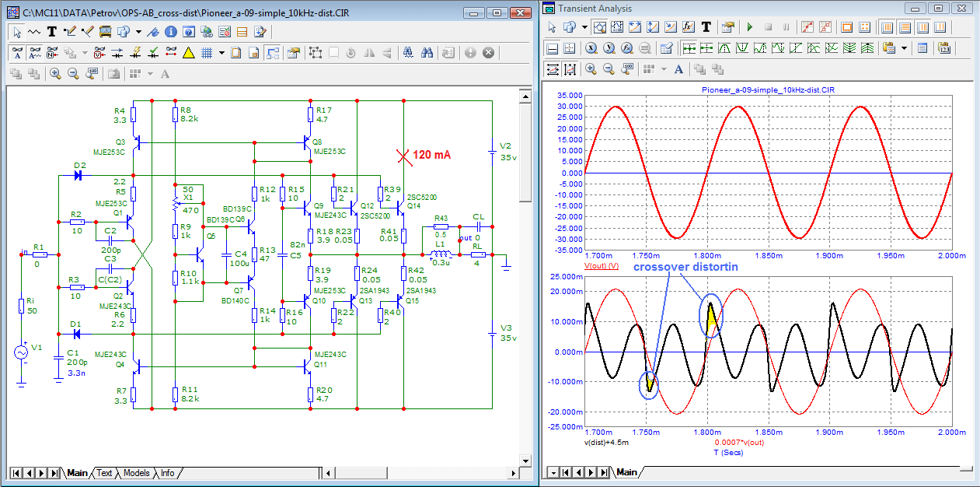This screenshot has width=980, height=487.
Task: Click the RL load resistor label
Action: coord(476,245)
